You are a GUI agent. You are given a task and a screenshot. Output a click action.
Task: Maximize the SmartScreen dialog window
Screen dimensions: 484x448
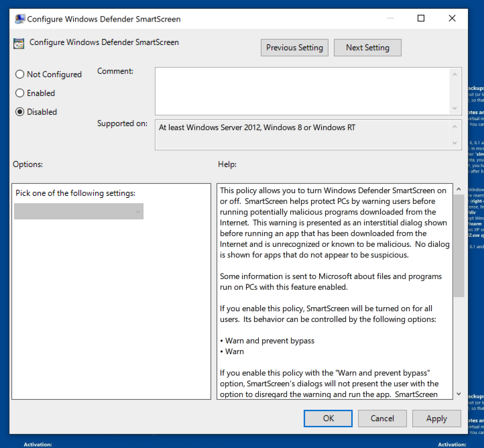(x=421, y=18)
